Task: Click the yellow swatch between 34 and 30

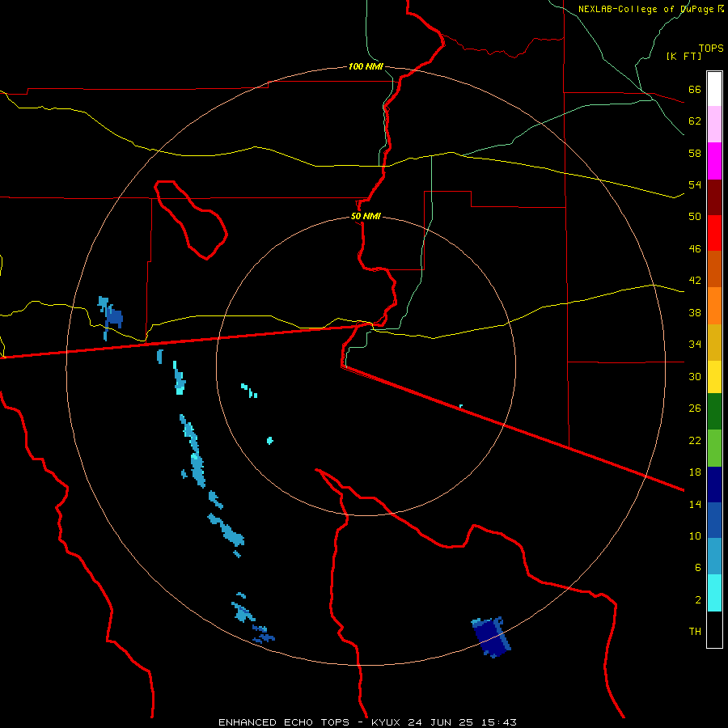Action: (714, 377)
